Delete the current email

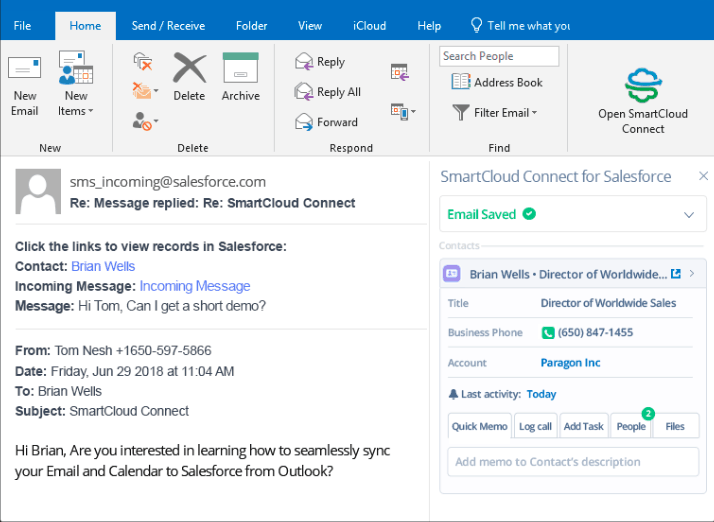click(x=189, y=77)
